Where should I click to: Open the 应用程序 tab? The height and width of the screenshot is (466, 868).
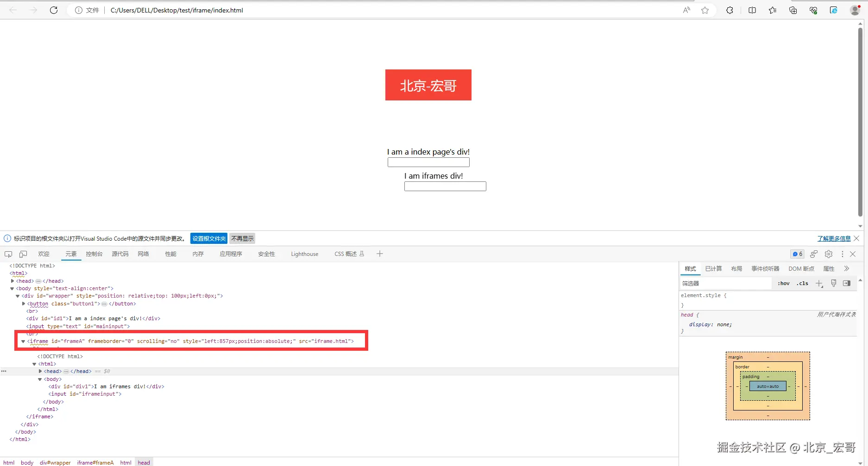coord(231,254)
